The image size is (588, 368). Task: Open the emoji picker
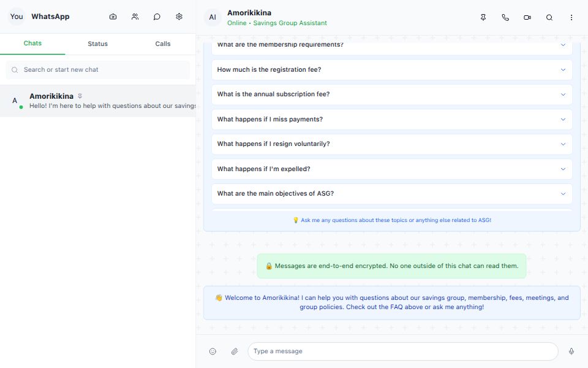pyautogui.click(x=213, y=351)
